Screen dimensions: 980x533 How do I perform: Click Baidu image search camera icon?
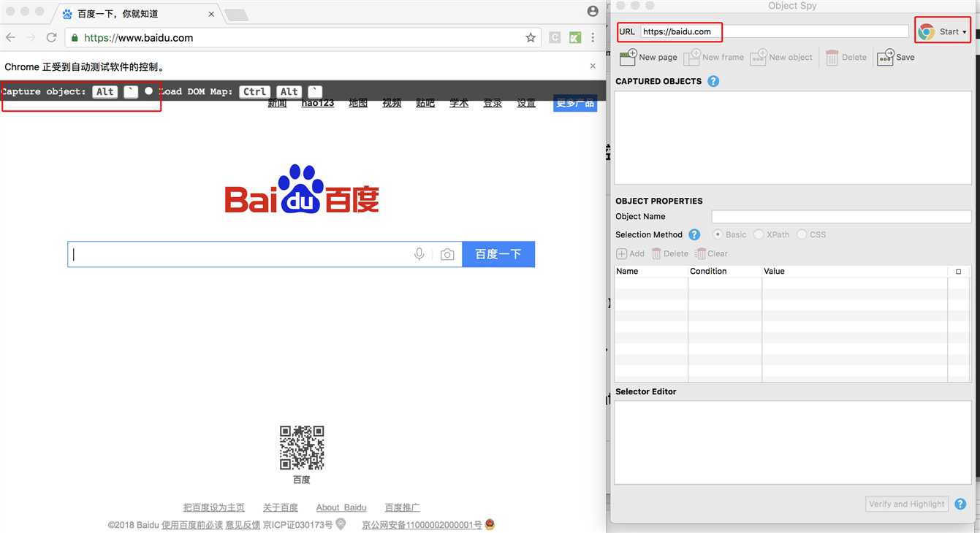pyautogui.click(x=447, y=254)
